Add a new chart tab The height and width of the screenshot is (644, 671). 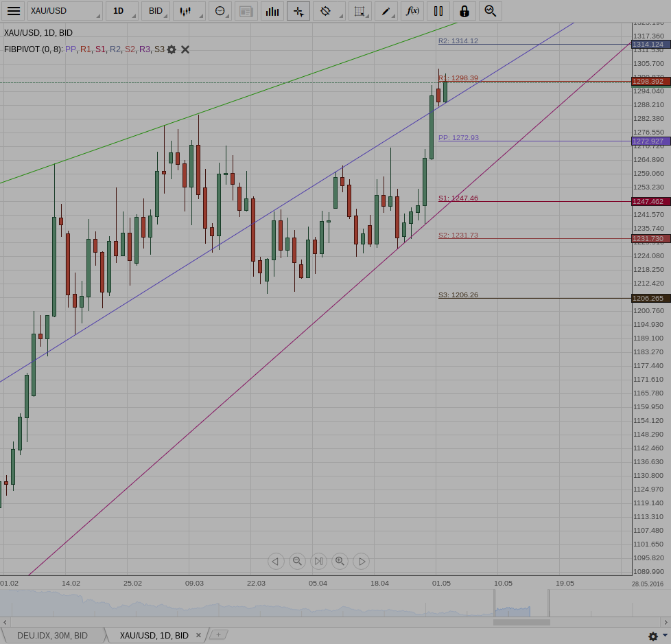[x=218, y=634]
